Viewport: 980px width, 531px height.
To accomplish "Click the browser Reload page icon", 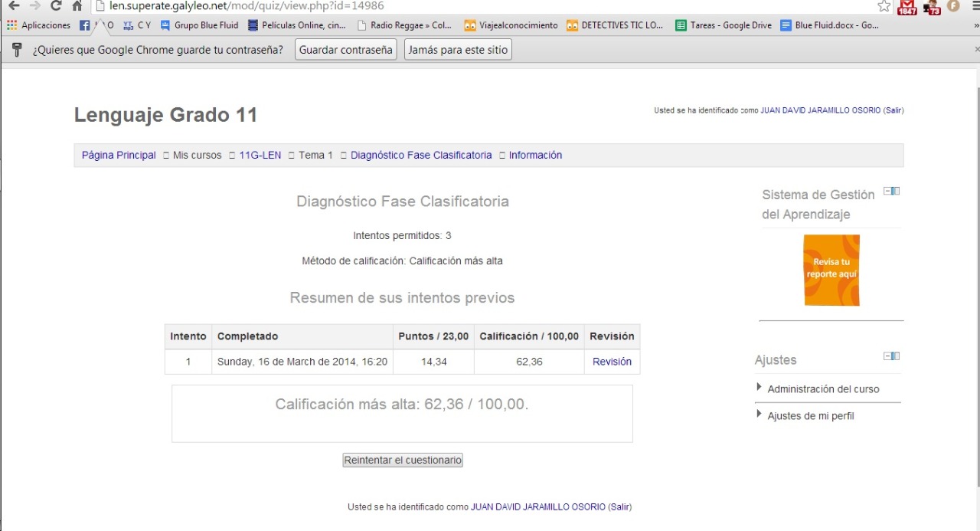I will coord(55,6).
